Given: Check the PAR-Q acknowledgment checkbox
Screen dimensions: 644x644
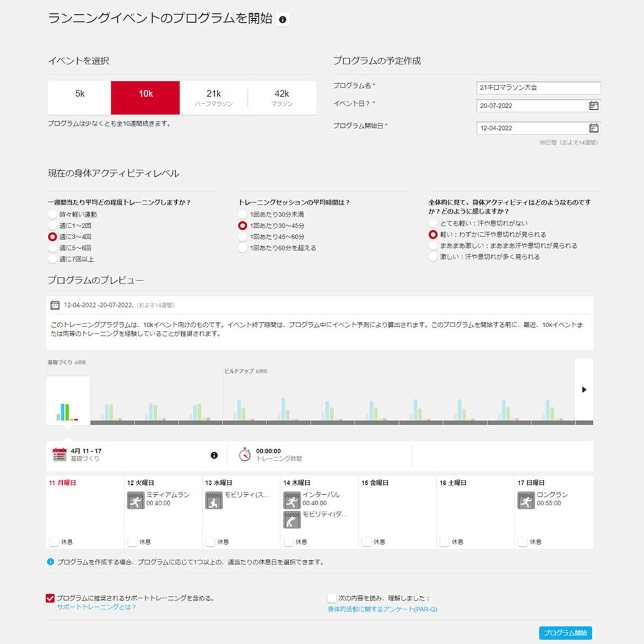Looking at the screenshot, I should tap(332, 598).
